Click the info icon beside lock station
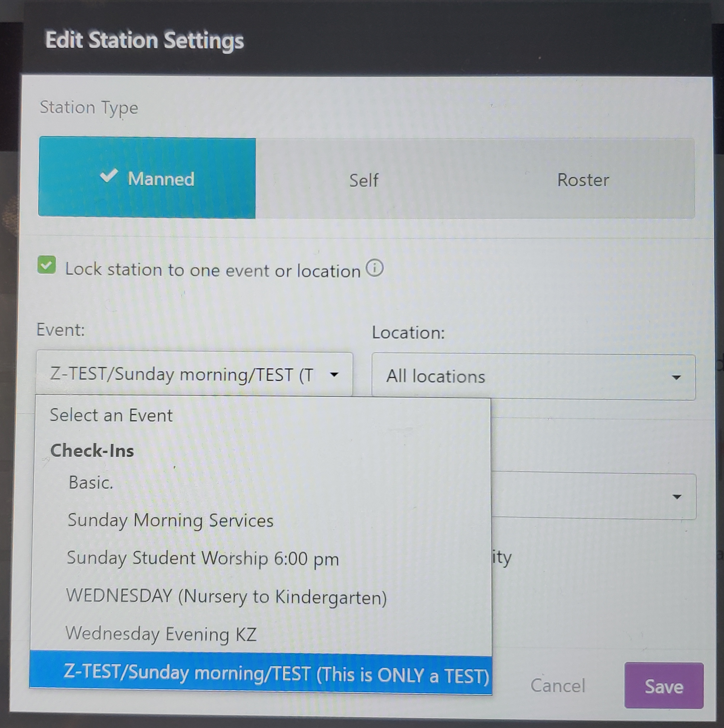 pos(374,269)
